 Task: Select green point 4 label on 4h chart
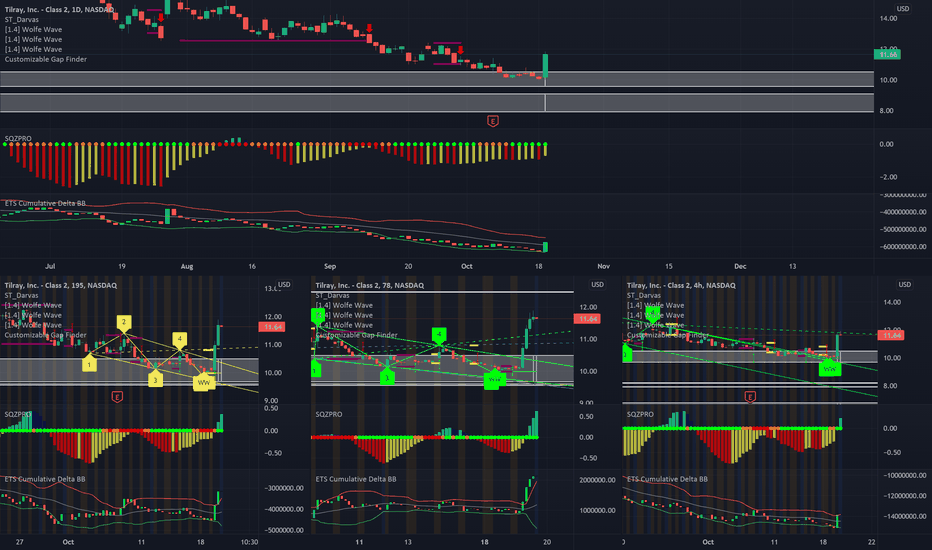[653, 313]
